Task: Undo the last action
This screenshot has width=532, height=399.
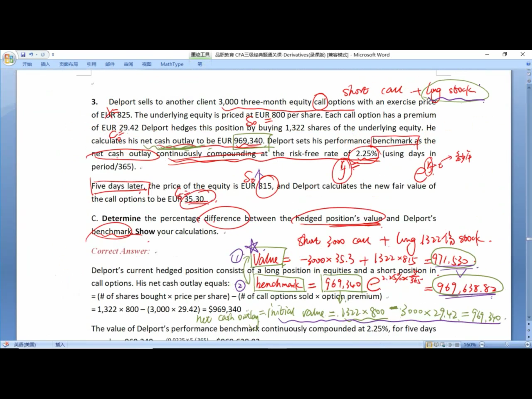Action: (31, 55)
